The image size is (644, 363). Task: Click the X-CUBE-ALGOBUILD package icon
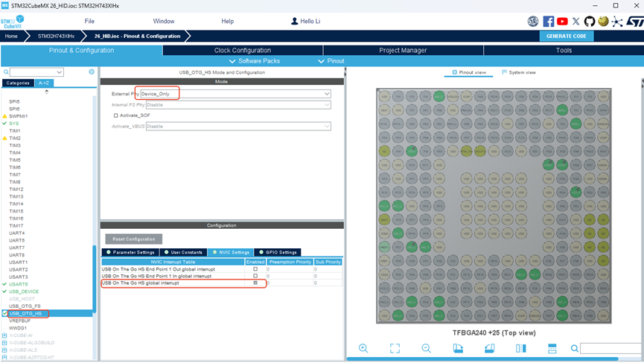(4, 342)
